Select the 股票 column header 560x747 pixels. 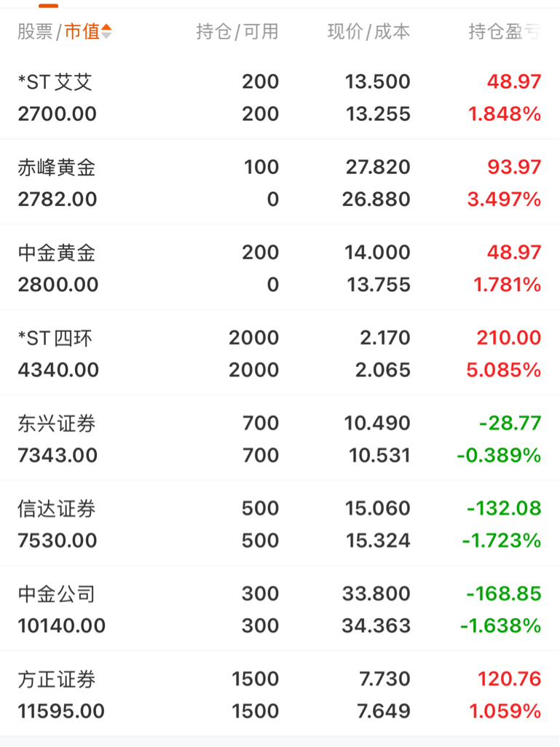[35, 31]
